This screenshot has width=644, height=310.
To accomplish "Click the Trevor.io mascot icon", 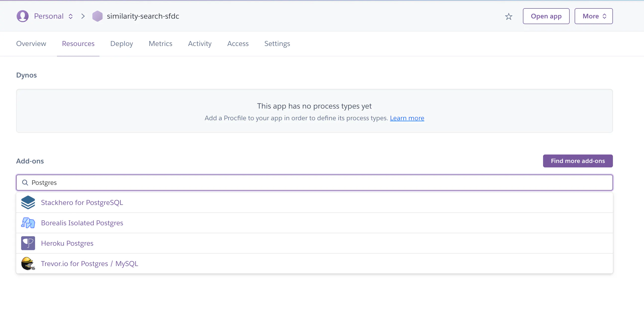I will point(28,264).
